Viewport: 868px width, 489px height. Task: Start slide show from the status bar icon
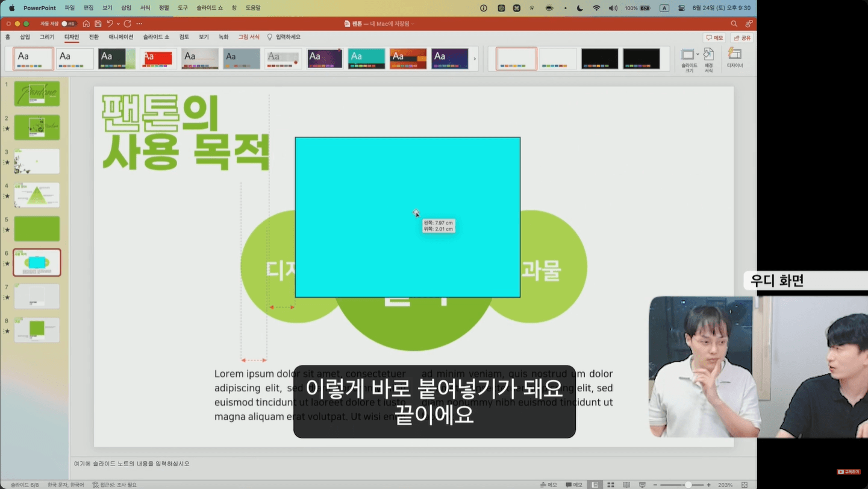(x=642, y=485)
